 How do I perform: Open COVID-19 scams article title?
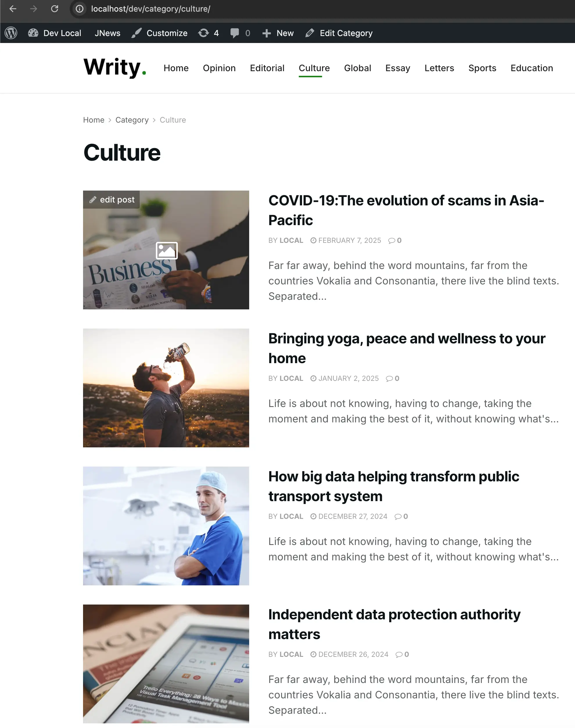pos(406,210)
